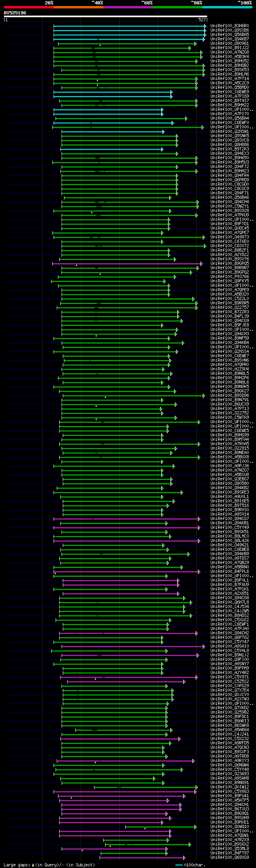Select hit label UniRef100_B9GPQ5
Screen dimensions: 256x868
(x=230, y=264)
